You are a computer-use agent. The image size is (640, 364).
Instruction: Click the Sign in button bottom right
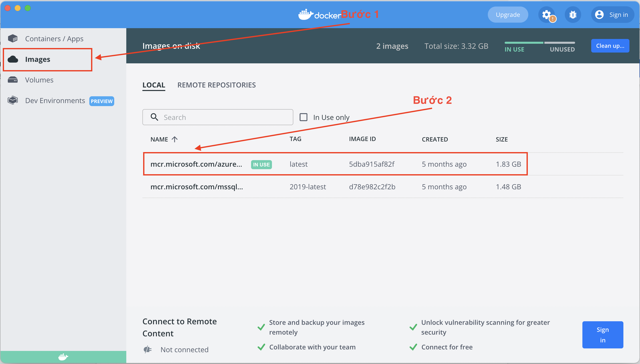click(603, 335)
